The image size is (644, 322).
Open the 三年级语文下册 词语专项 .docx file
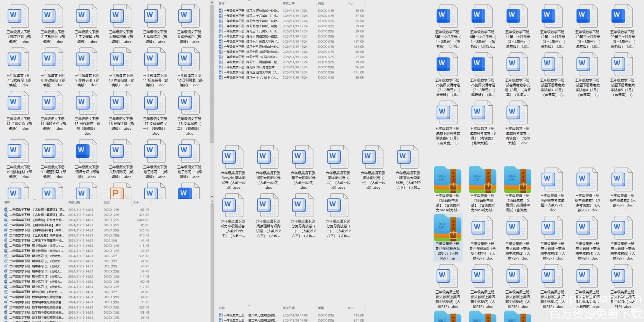coord(87,152)
